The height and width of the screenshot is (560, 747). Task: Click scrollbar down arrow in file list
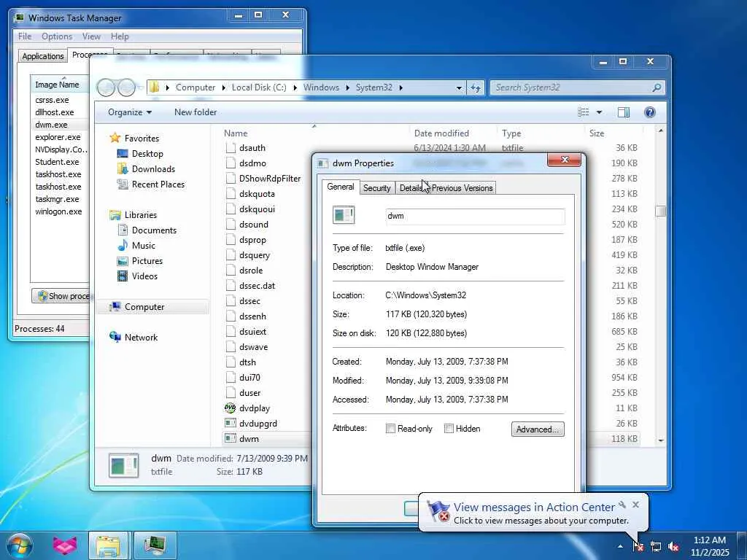(x=661, y=440)
